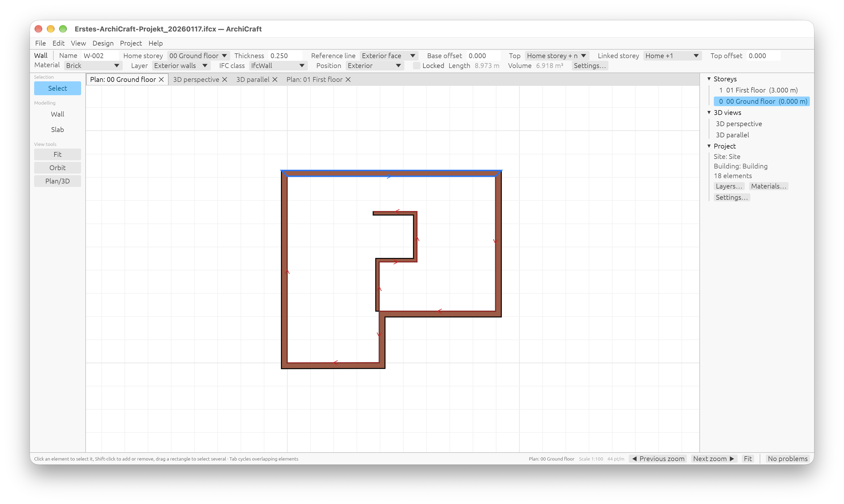Image resolution: width=844 pixels, height=504 pixels.
Task: Choose the Slab modelling tool
Action: pos(57,129)
